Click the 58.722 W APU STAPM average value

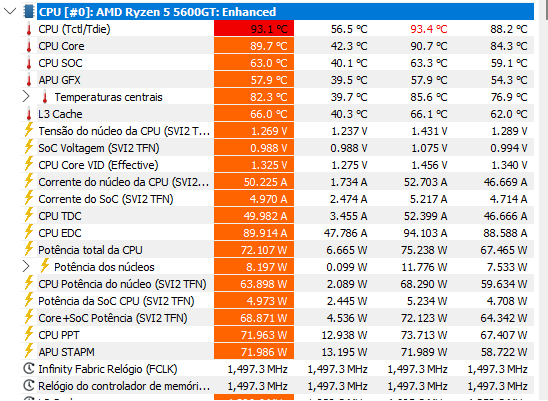[x=504, y=352]
